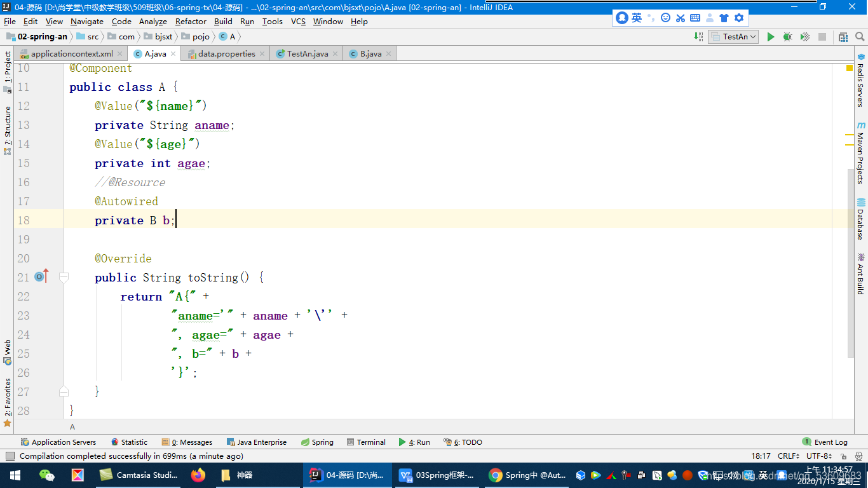
Task: Toggle the Ant Build side panel
Action: click(861, 273)
